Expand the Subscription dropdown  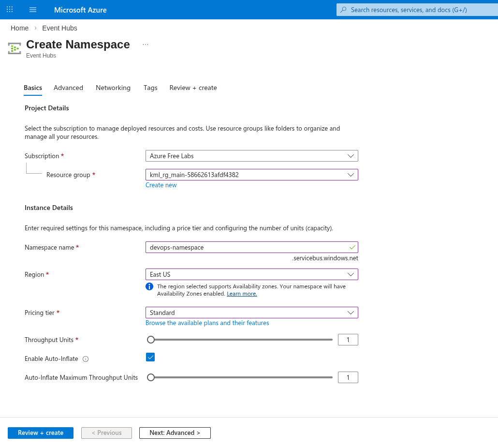click(x=251, y=156)
